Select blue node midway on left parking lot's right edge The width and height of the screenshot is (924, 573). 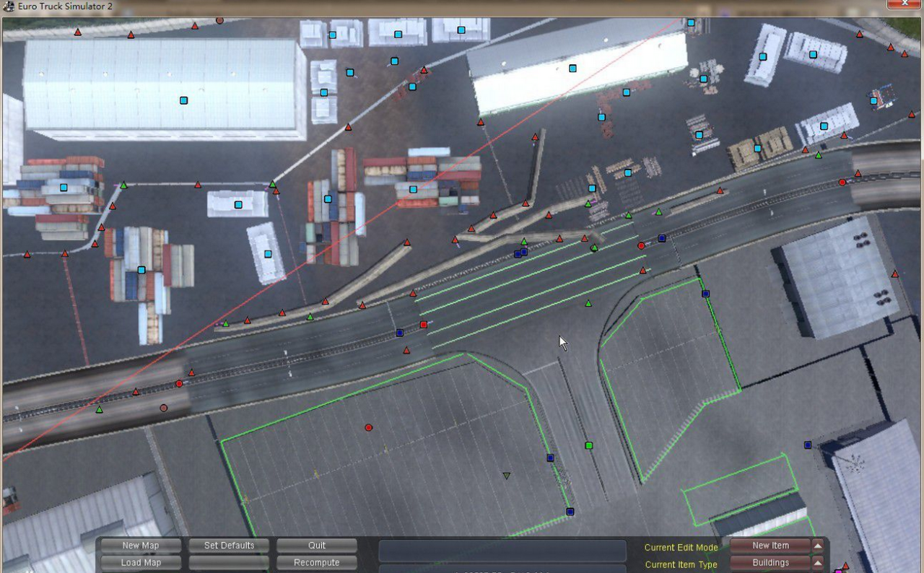pos(550,458)
